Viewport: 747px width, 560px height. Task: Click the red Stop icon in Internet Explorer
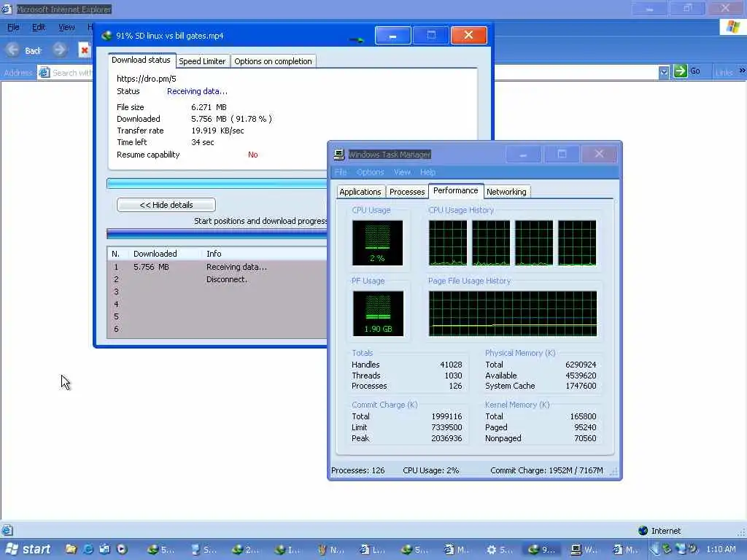pyautogui.click(x=85, y=50)
